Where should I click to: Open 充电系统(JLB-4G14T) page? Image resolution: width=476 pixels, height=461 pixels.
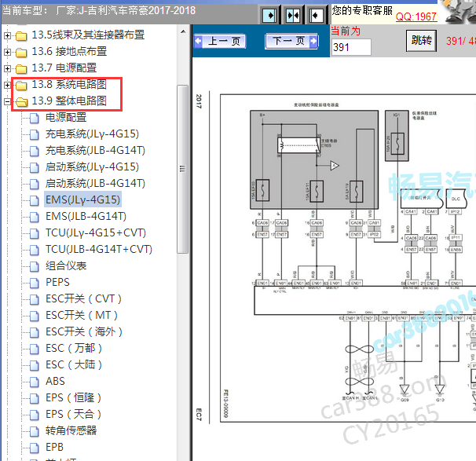95,150
